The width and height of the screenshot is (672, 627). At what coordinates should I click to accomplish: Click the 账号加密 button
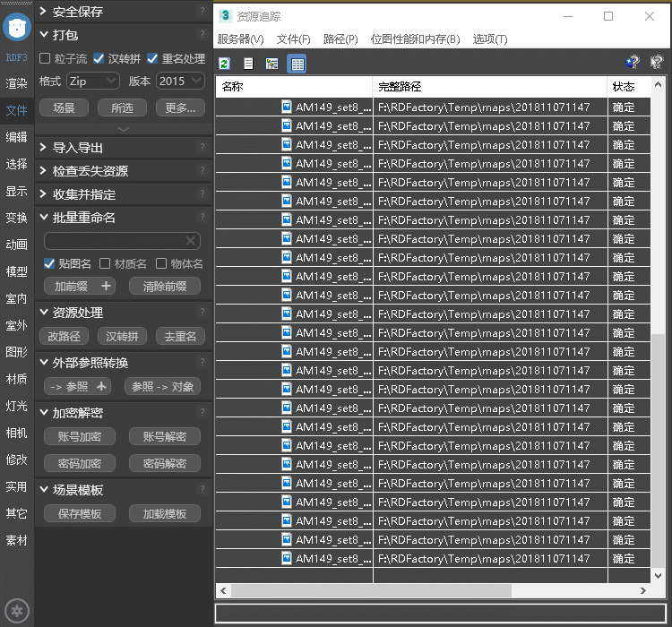(79, 436)
